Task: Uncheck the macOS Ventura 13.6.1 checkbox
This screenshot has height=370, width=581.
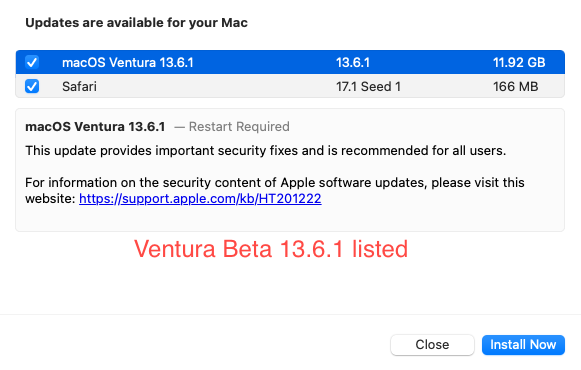Action: coord(32,62)
